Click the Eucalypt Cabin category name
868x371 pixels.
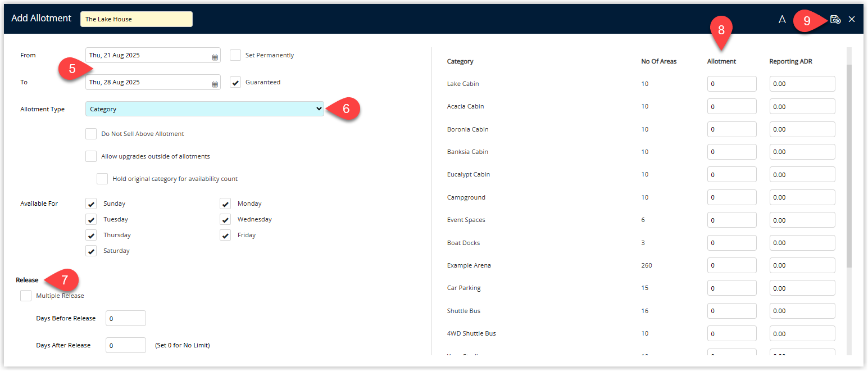[x=469, y=174]
